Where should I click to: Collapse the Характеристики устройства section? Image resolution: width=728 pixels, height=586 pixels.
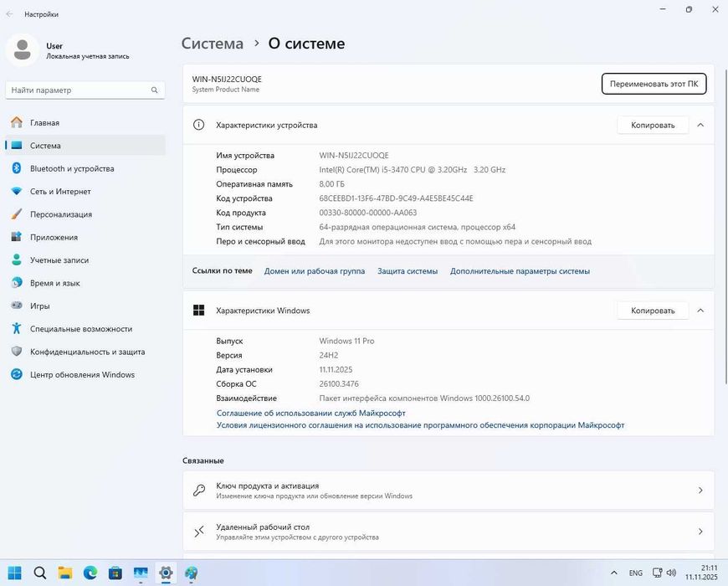pyautogui.click(x=700, y=125)
